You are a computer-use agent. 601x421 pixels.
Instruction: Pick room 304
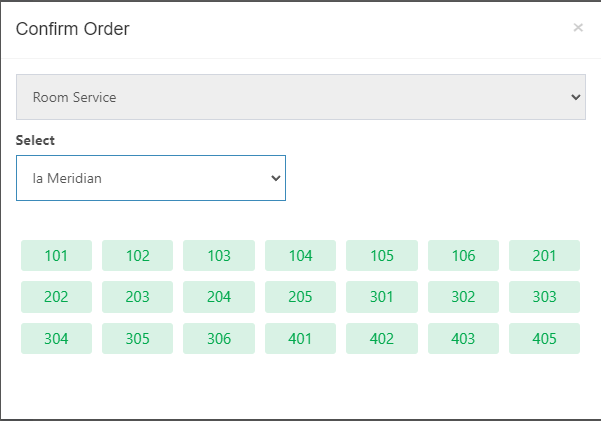pyautogui.click(x=56, y=339)
